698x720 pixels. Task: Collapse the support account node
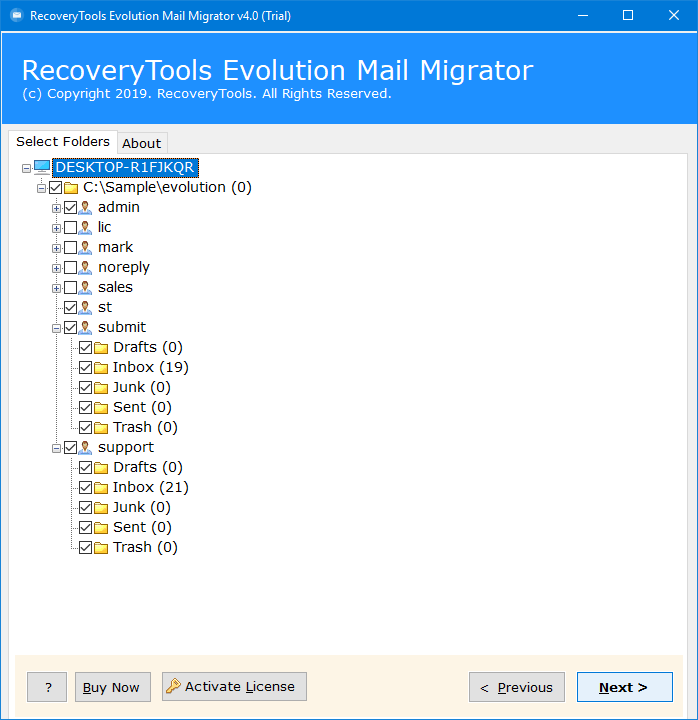click(56, 448)
